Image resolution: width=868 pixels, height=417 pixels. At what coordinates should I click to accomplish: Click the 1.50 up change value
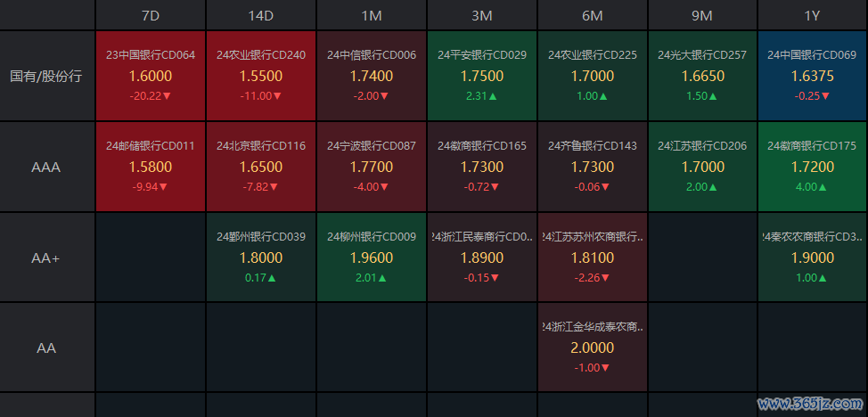(x=702, y=96)
